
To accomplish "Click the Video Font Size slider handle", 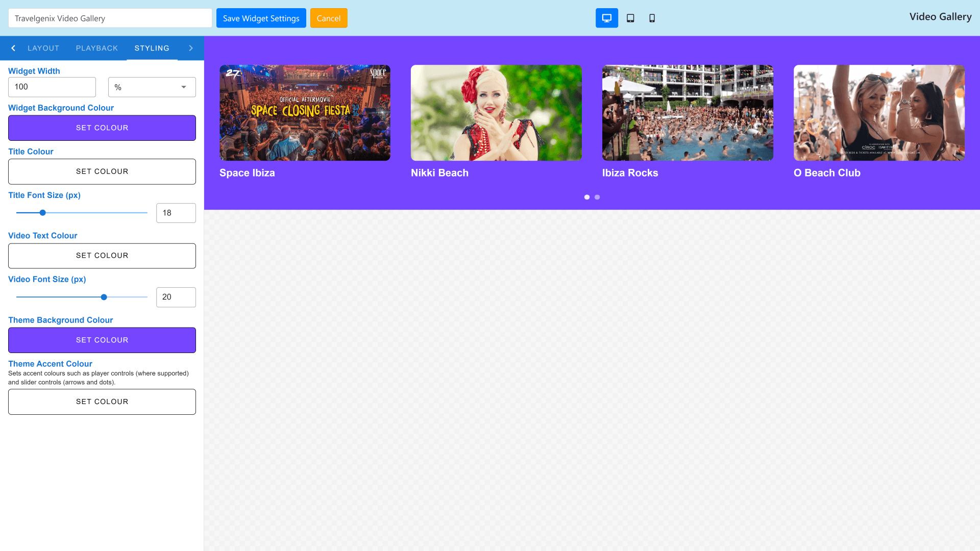I will coord(104,297).
